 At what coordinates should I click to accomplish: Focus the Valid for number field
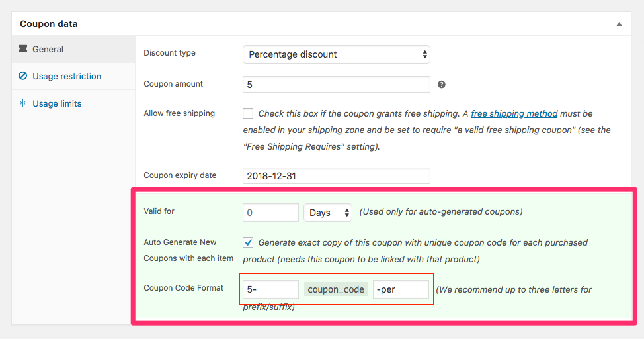tap(270, 213)
